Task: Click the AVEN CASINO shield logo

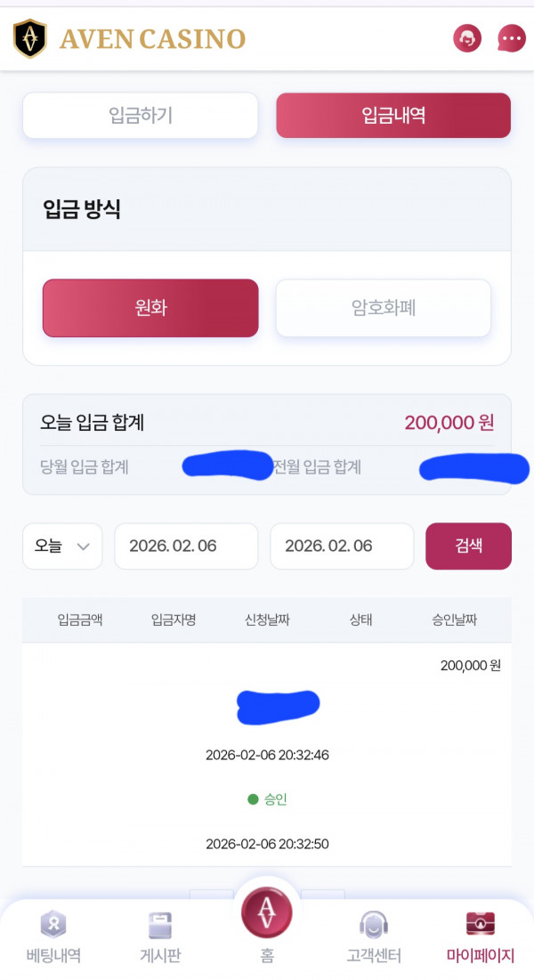Action: (29, 38)
